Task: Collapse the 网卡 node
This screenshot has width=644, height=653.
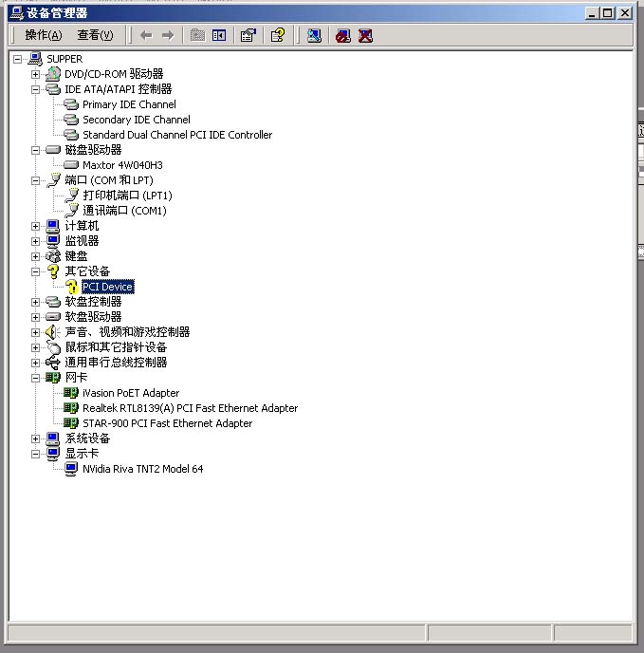Action: point(35,378)
